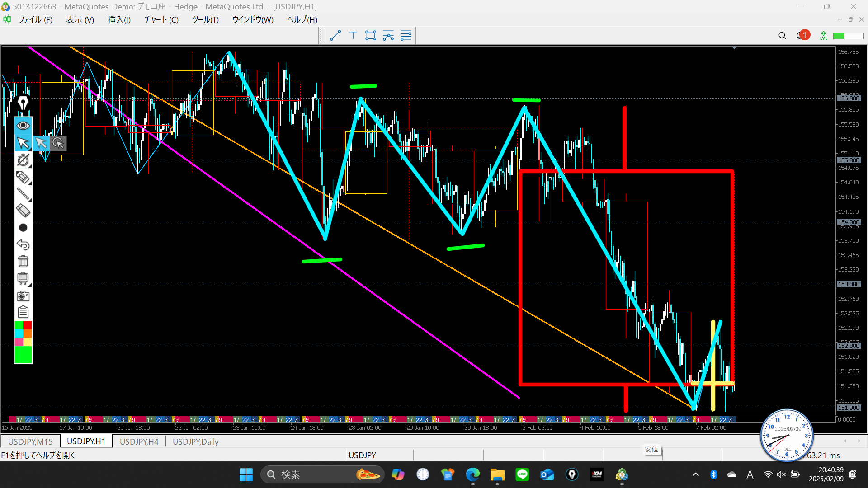Click the clipboard icon in the drawing palette
The width and height of the screenshot is (868, 488).
(x=23, y=312)
